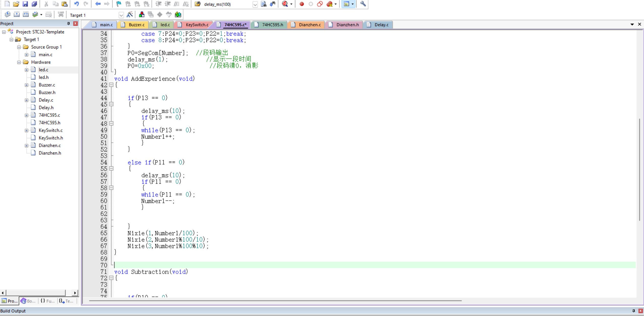Click the Save All icon

pyautogui.click(x=34, y=4)
